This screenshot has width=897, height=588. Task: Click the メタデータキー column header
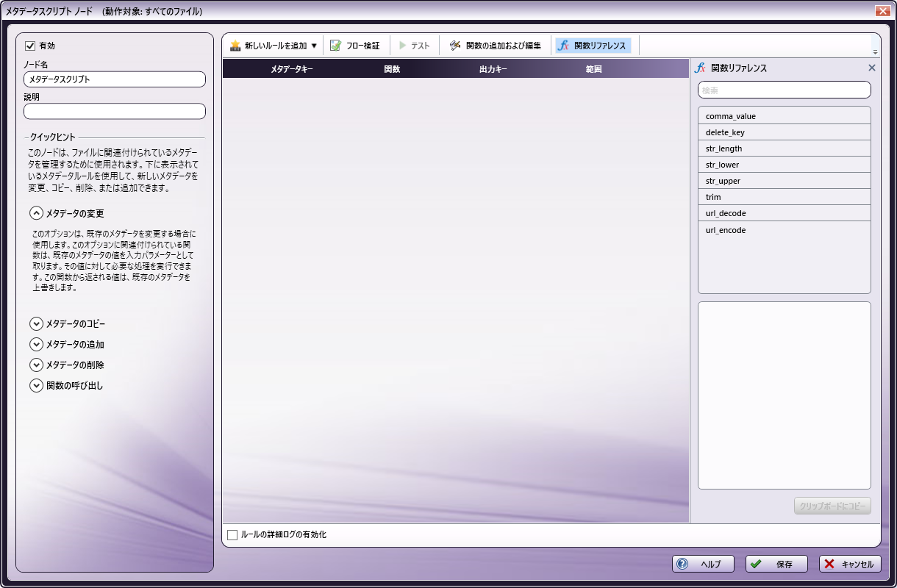292,69
